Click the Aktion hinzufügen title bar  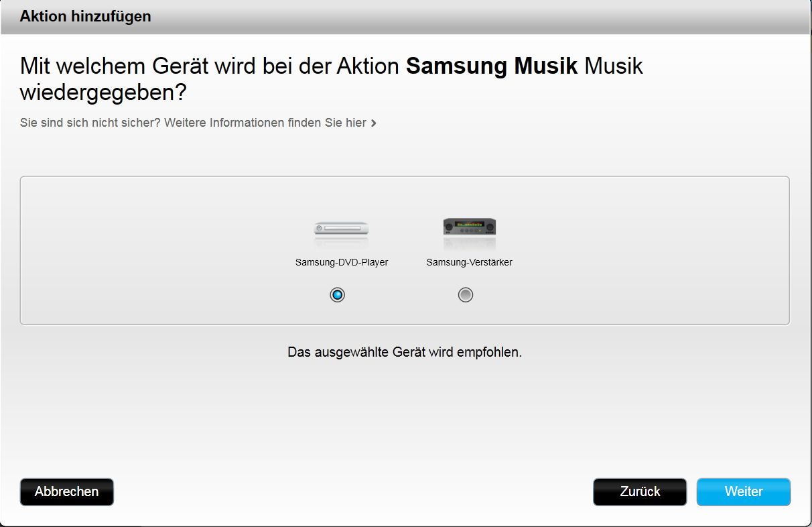pyautogui.click(x=86, y=16)
